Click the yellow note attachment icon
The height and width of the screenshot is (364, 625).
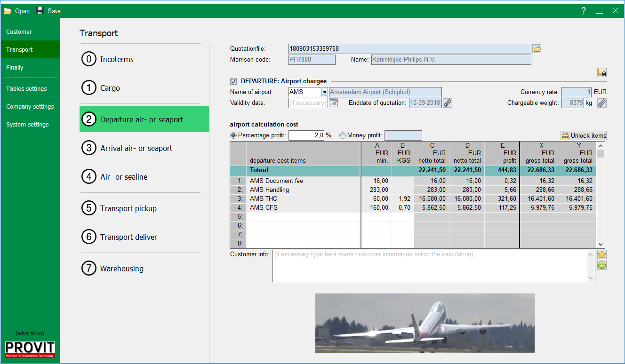pos(602,72)
